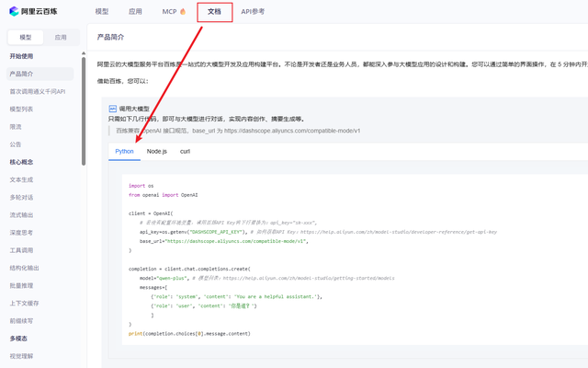
Task: Open 批量推理 in the sidebar
Action: pyautogui.click(x=21, y=286)
